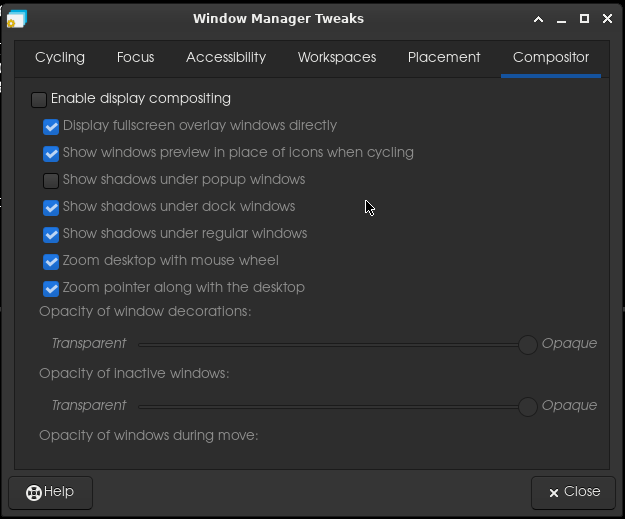Switch to the Cycling tab
The width and height of the screenshot is (625, 519).
click(x=60, y=58)
